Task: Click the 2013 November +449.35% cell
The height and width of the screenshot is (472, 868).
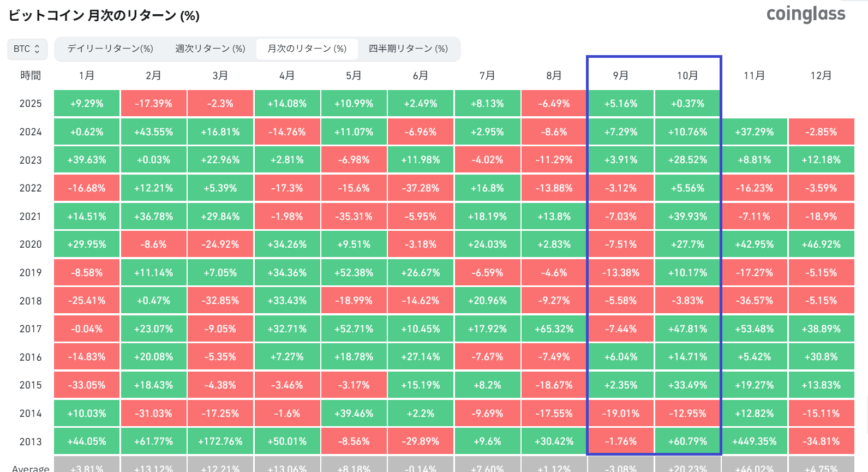Action: [755, 441]
